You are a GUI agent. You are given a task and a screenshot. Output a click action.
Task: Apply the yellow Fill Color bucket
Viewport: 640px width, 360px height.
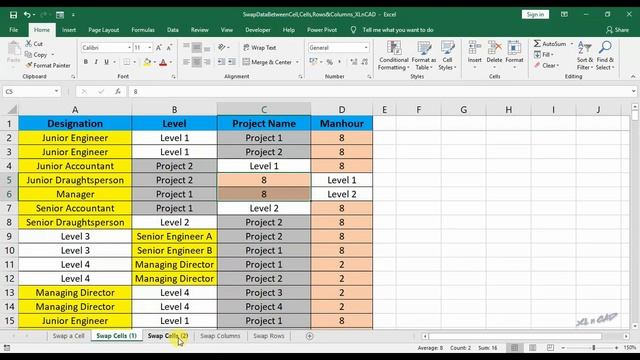point(147,62)
